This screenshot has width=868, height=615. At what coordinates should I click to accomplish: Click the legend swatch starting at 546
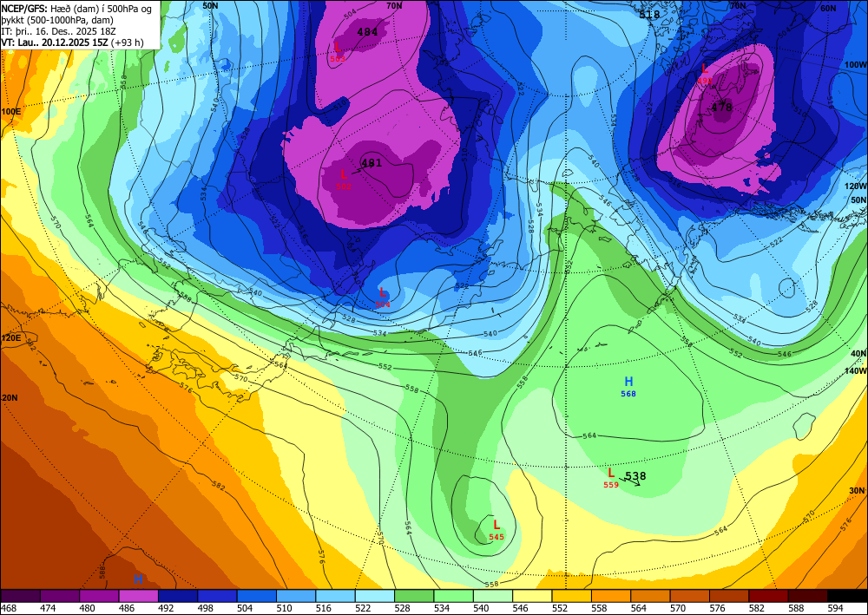[533, 596]
